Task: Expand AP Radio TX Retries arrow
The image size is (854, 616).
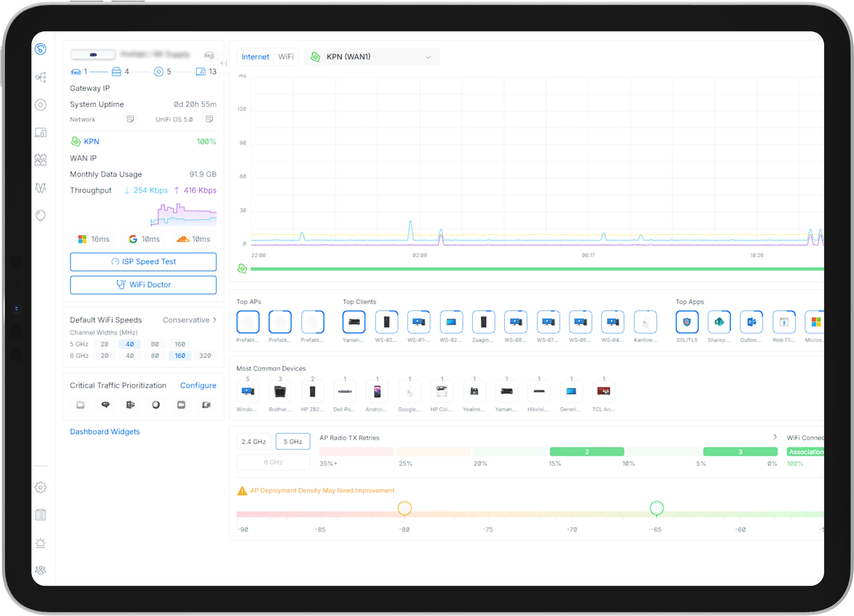Action: pyautogui.click(x=775, y=437)
